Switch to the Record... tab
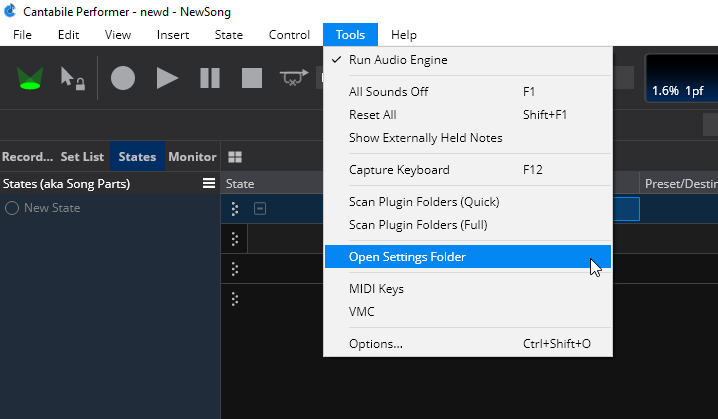The height and width of the screenshot is (419, 718). click(27, 157)
